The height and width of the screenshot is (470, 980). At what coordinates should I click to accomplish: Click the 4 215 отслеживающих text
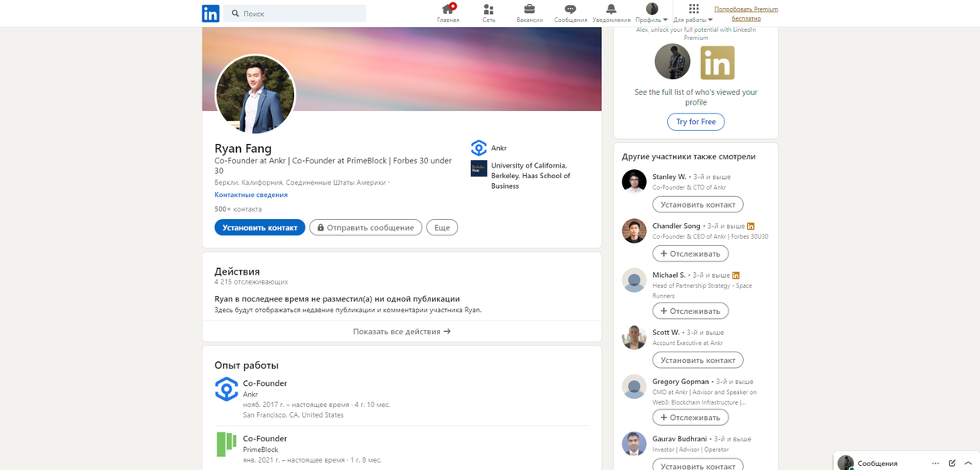(x=252, y=281)
